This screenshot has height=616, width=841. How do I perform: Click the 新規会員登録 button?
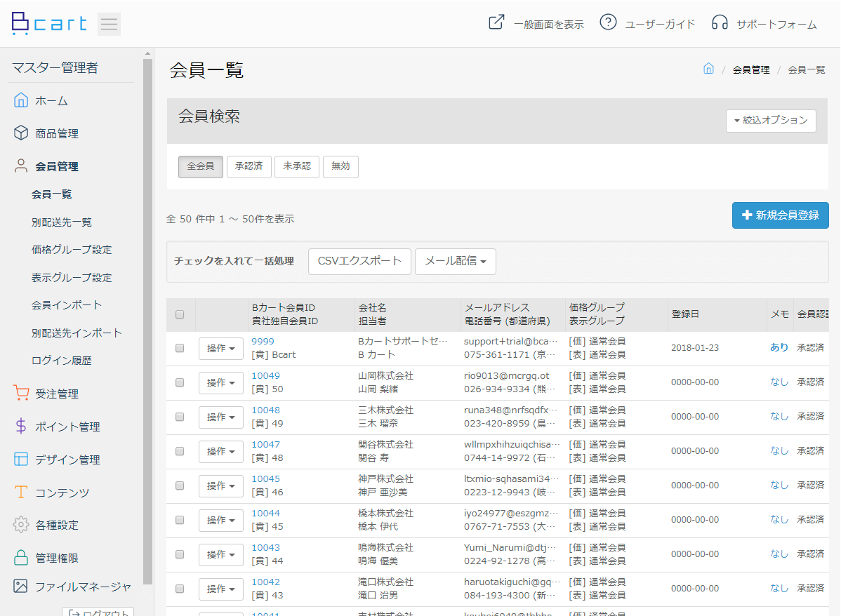point(780,215)
